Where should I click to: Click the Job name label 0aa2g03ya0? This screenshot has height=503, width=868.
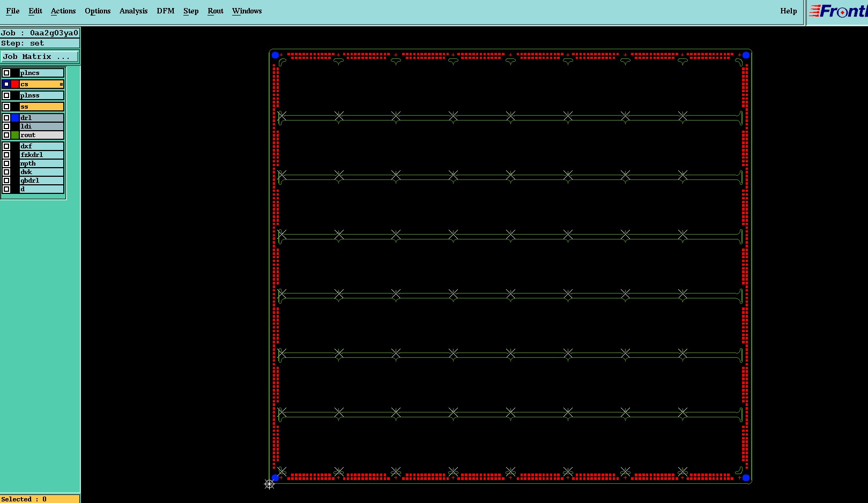click(x=40, y=33)
